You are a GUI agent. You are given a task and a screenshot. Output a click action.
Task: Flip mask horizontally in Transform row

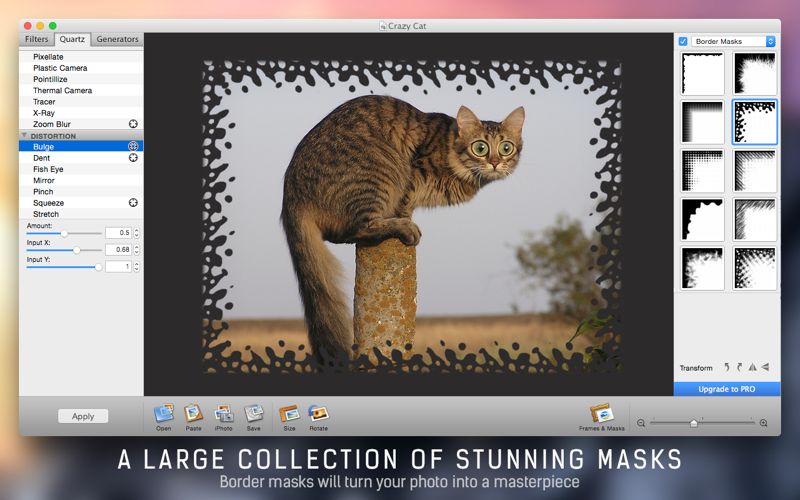pyautogui.click(x=753, y=367)
